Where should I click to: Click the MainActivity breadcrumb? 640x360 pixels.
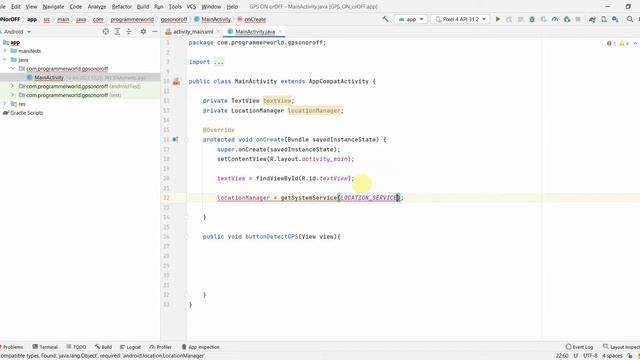click(x=212, y=19)
